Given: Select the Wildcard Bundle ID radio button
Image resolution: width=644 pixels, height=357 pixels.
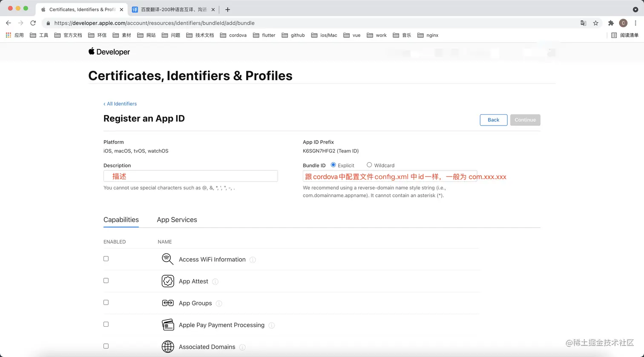Looking at the screenshot, I should coord(369,165).
